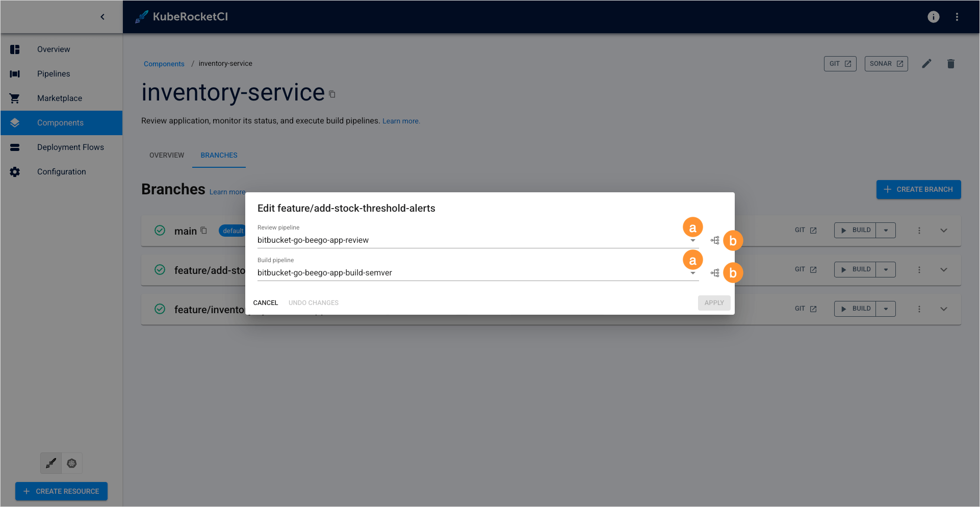Open the info icon in header

[933, 17]
